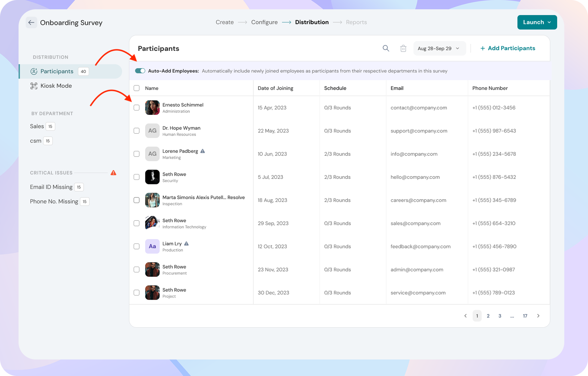Click date 5 Jul, 2023
Image resolution: width=588 pixels, height=376 pixels.
[270, 177]
